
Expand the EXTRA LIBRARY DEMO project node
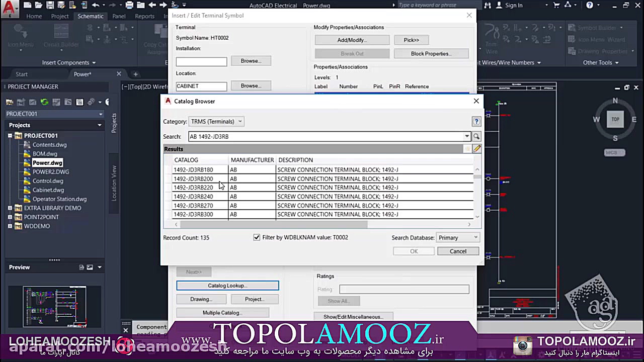[x=10, y=208]
